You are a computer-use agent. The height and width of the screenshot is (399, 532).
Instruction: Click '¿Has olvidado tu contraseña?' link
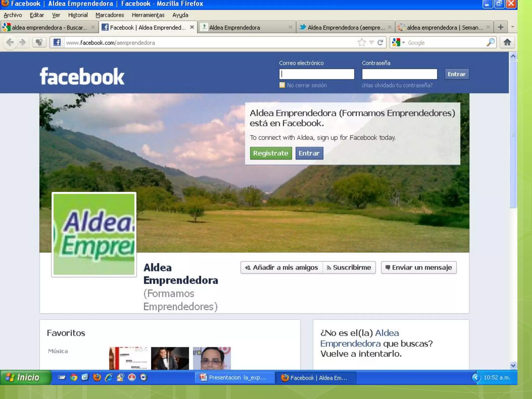(x=397, y=85)
